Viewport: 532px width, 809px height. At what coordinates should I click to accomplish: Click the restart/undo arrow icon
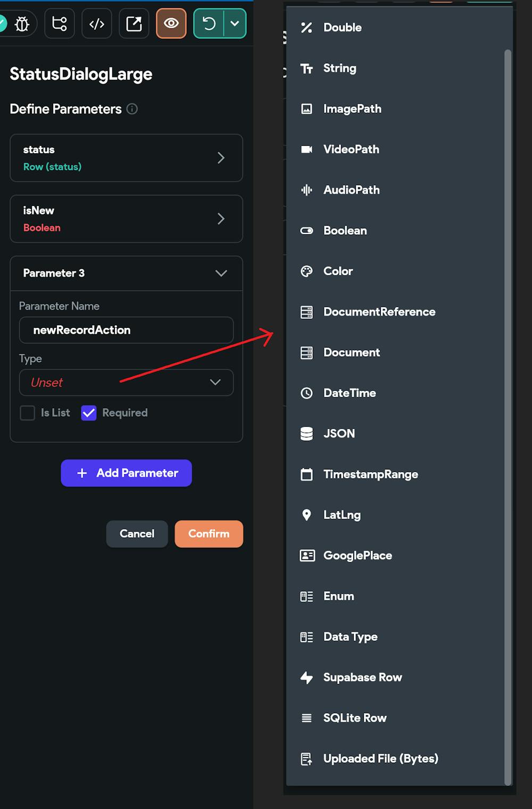coord(209,24)
